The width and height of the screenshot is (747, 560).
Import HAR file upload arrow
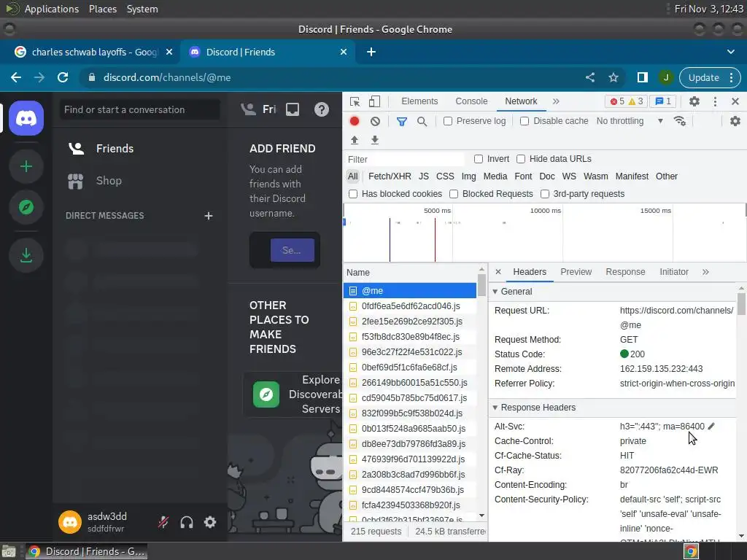(x=355, y=139)
